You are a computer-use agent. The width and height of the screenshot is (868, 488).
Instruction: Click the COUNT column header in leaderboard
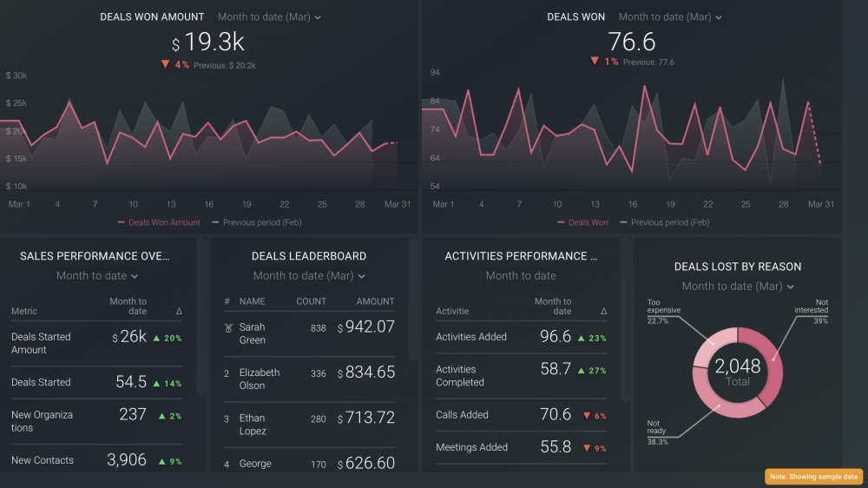click(311, 301)
